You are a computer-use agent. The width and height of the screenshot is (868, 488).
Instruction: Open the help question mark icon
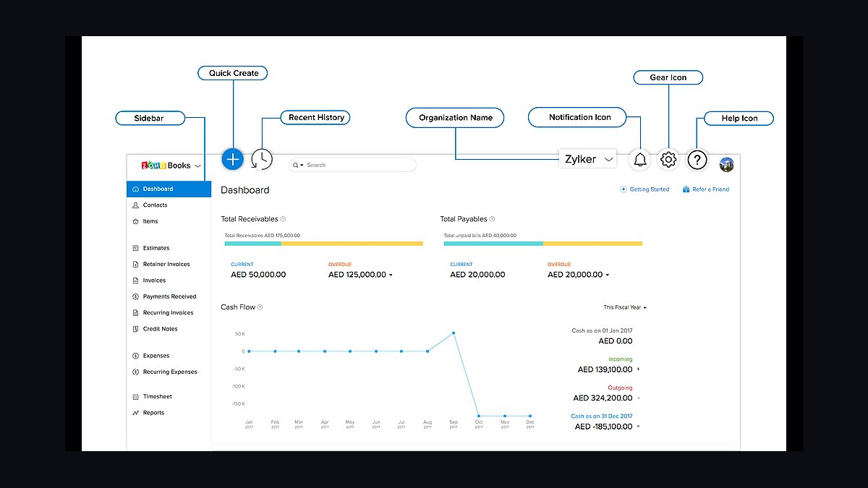click(x=697, y=160)
